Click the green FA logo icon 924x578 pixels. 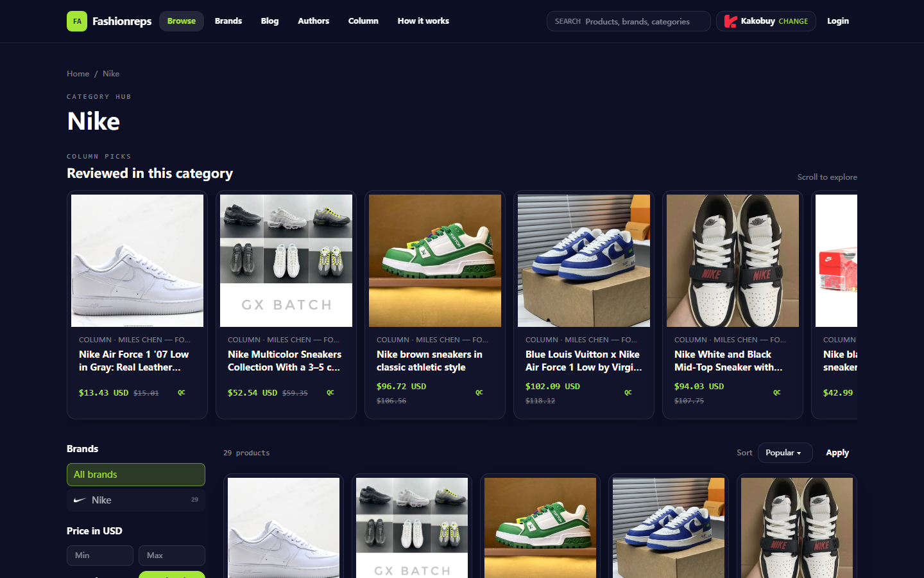(77, 21)
